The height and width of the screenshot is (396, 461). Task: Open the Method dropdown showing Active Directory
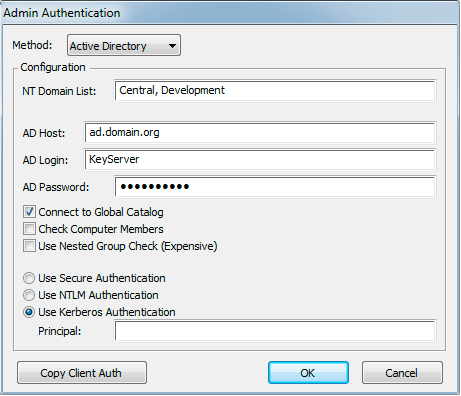click(x=124, y=45)
